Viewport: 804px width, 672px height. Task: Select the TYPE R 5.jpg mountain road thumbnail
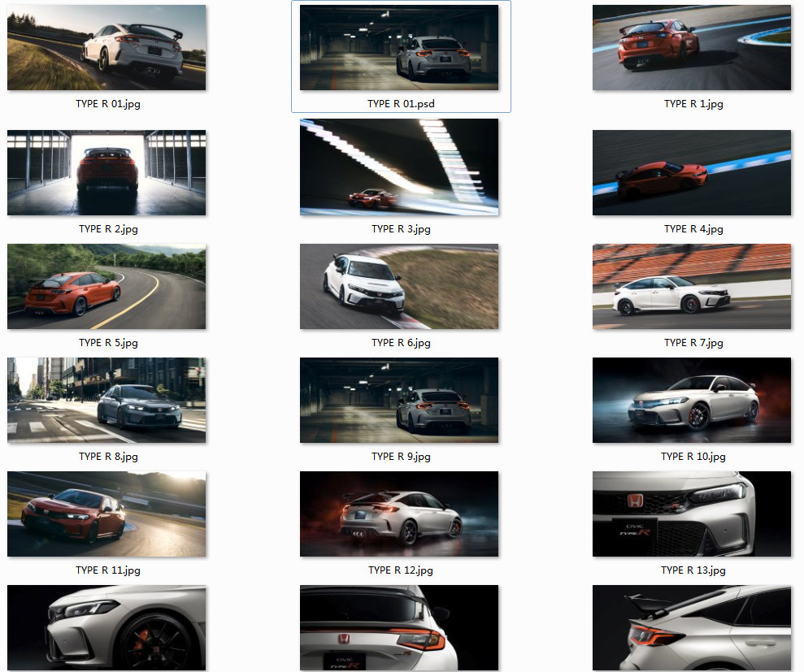point(106,286)
